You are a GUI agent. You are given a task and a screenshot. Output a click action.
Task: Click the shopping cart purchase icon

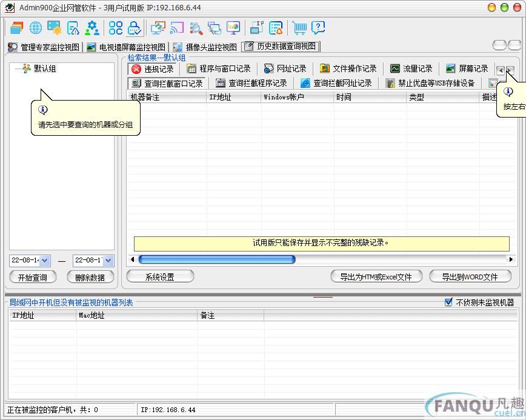point(299,28)
